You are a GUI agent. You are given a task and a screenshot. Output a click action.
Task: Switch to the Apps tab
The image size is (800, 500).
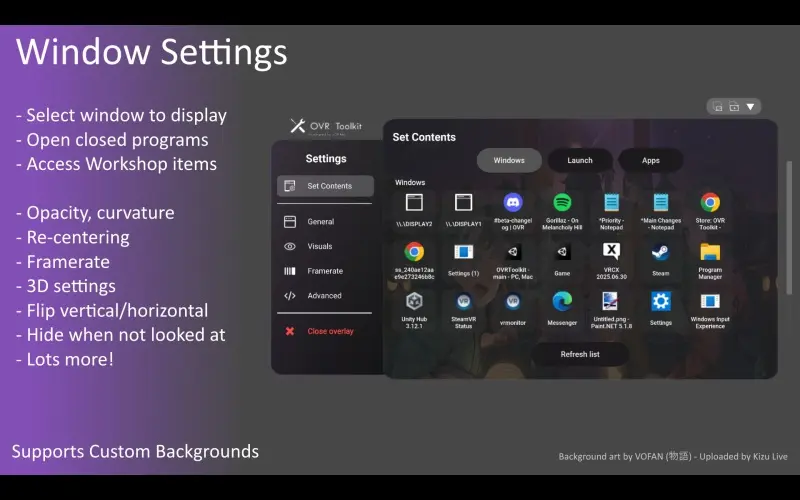[650, 160]
